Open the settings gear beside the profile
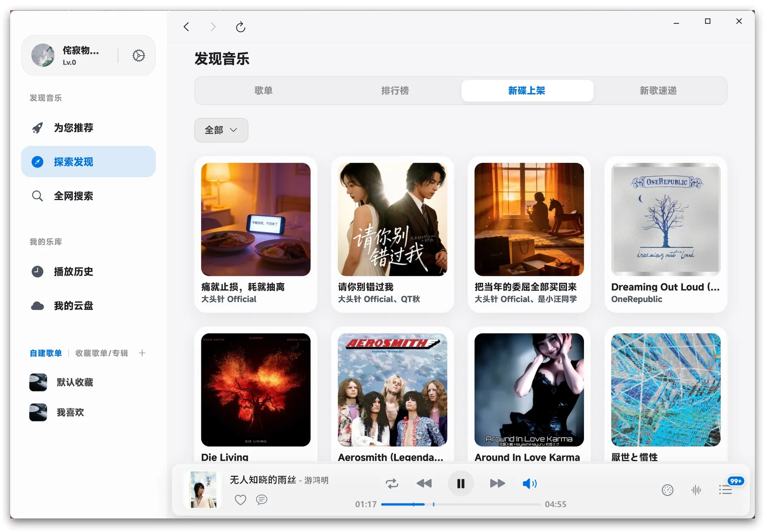The width and height of the screenshot is (765, 532). coord(139,55)
